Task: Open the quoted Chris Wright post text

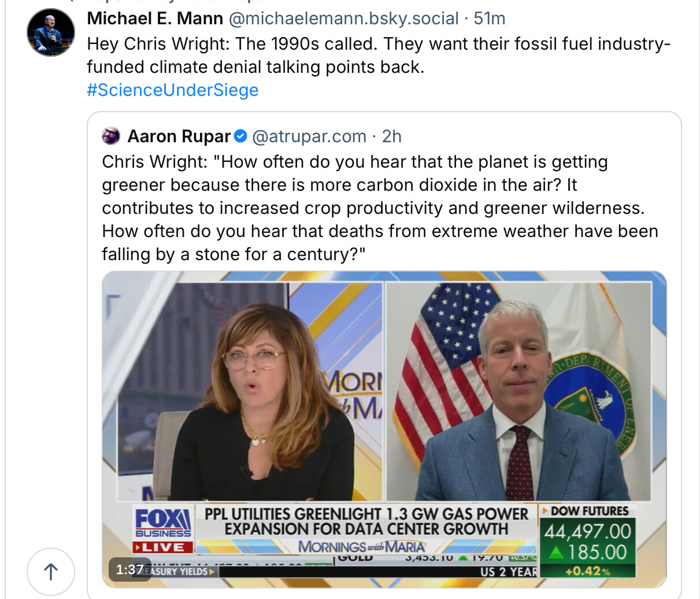Action: click(x=379, y=208)
